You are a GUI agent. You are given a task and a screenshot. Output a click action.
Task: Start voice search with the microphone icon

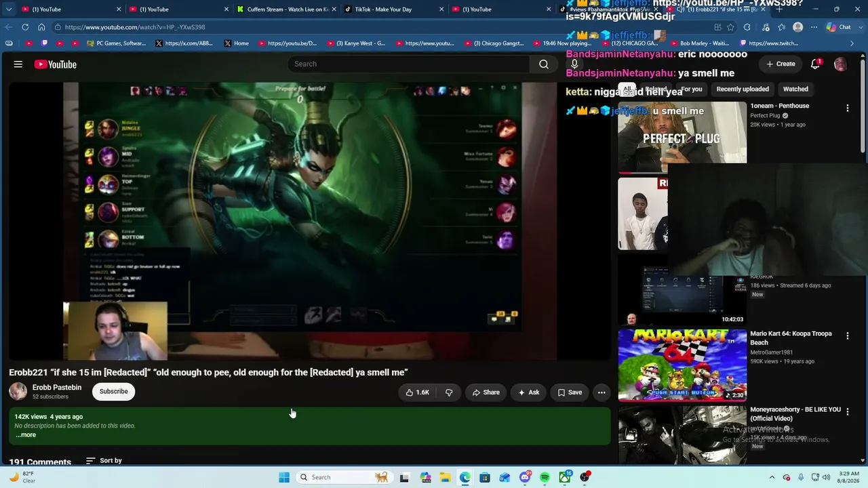coord(574,64)
